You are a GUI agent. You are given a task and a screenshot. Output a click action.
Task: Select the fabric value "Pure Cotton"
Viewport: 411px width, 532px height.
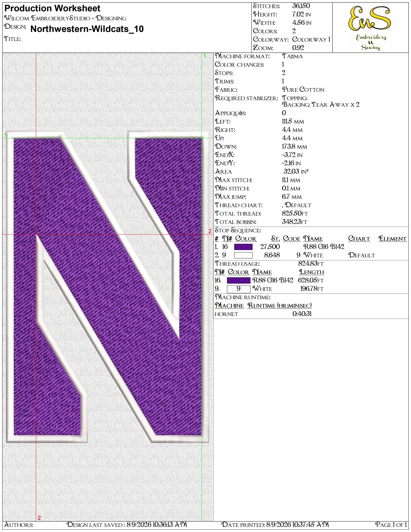click(x=303, y=90)
